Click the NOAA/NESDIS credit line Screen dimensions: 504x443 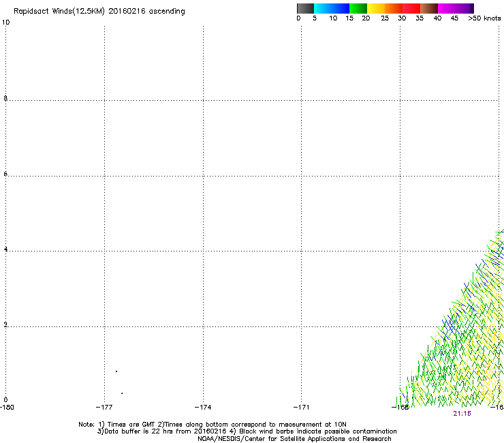point(294,439)
